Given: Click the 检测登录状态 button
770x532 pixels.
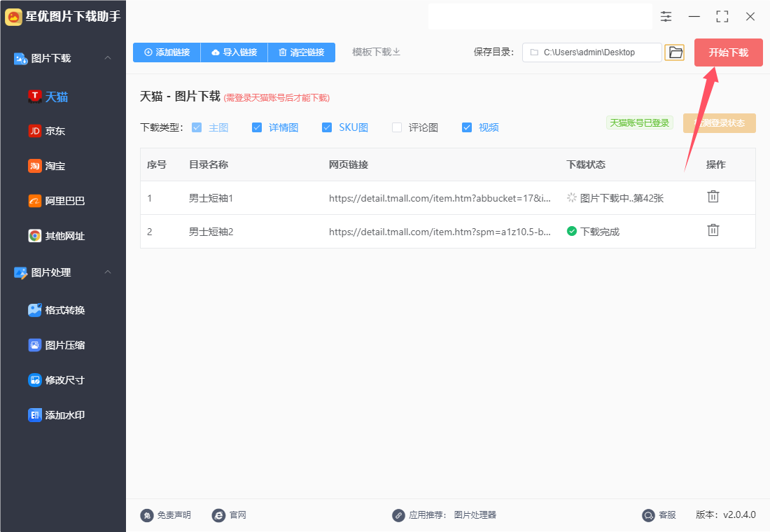Looking at the screenshot, I should [x=720, y=122].
